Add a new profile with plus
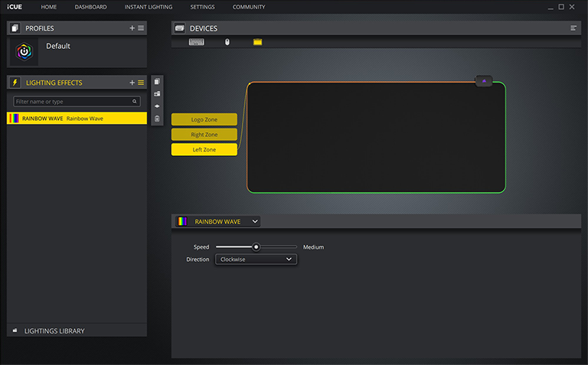This screenshot has width=588, height=365. coord(132,28)
